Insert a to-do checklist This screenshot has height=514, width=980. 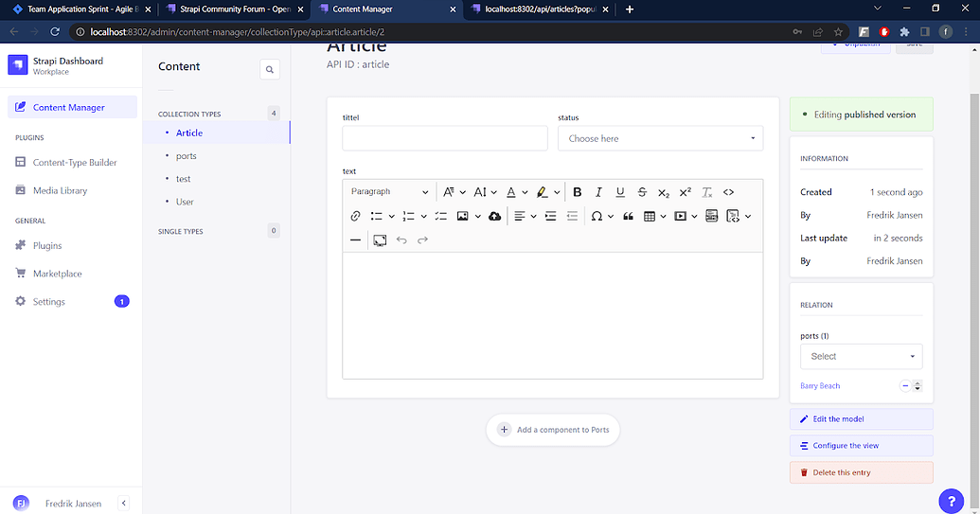[x=441, y=216]
